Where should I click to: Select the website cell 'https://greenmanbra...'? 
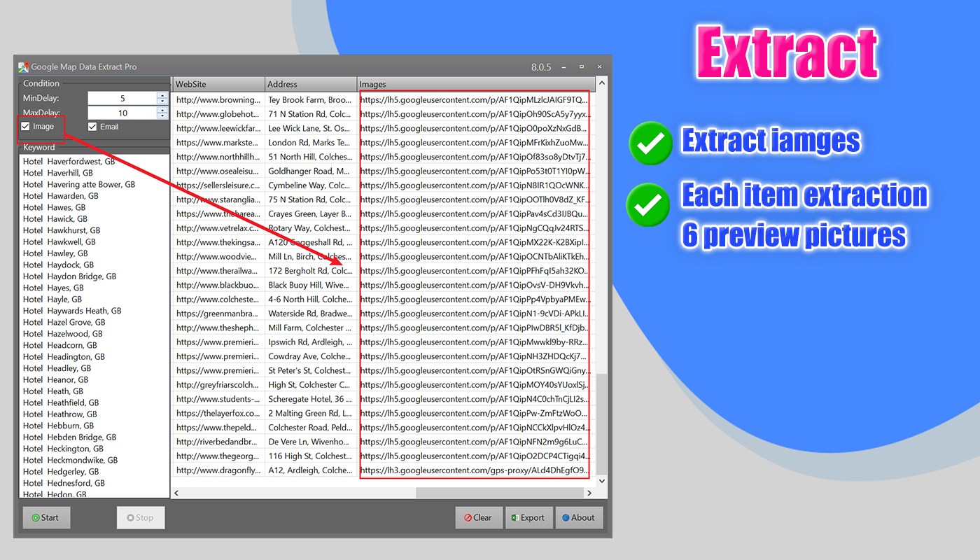coord(218,314)
